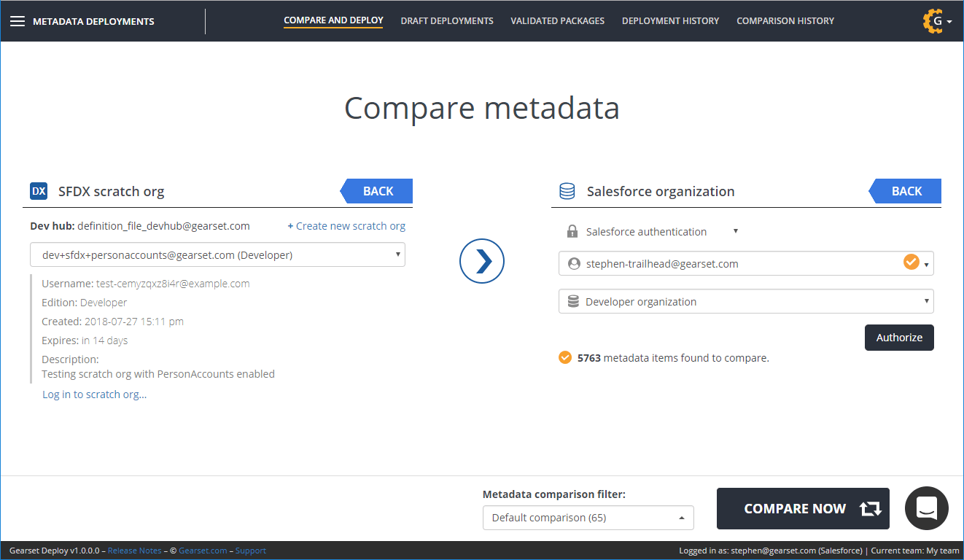Click the padlock icon beside Salesforce authentication
The image size is (964, 560).
[x=572, y=231]
